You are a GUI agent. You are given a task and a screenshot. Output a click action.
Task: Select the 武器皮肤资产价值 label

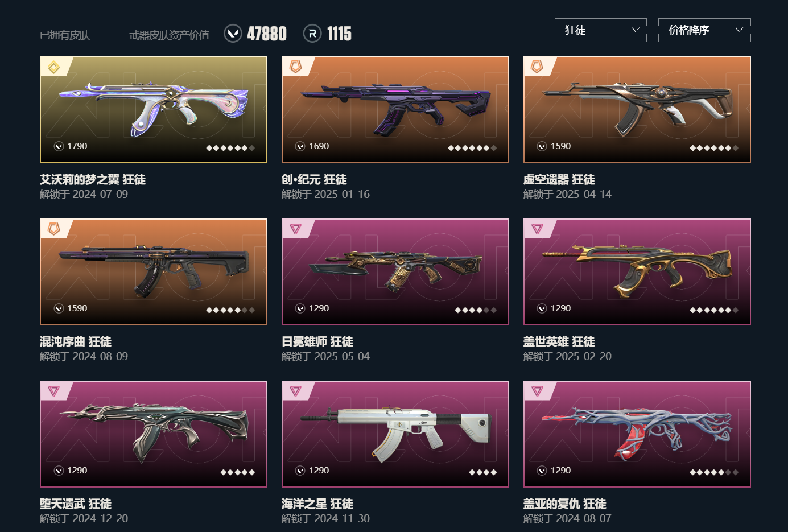(169, 35)
